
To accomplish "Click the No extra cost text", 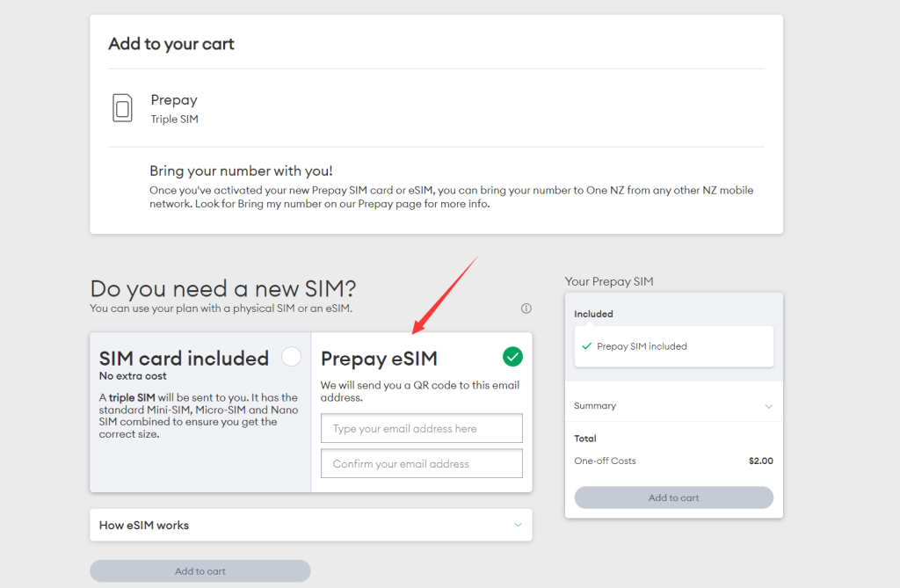I will 133,376.
